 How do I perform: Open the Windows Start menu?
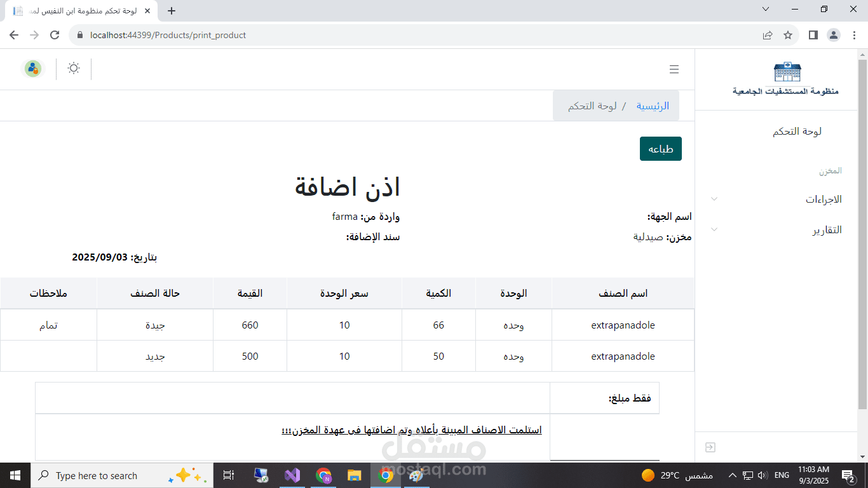15,475
